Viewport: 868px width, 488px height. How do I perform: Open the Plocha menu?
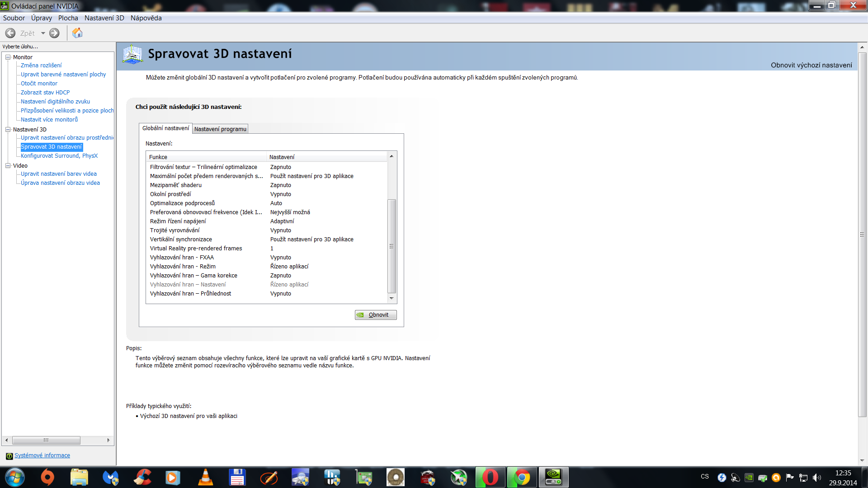[x=68, y=18]
